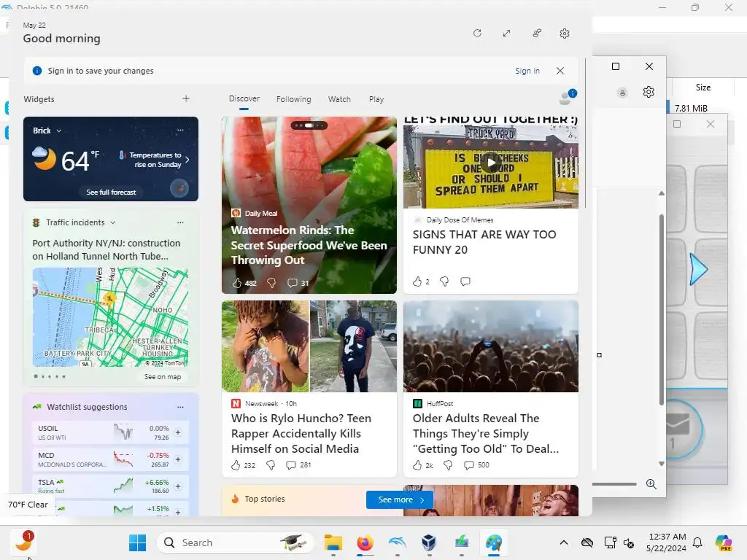The width and height of the screenshot is (747, 560).
Task: Open weather widgets button on taskbar
Action: pyautogui.click(x=23, y=542)
